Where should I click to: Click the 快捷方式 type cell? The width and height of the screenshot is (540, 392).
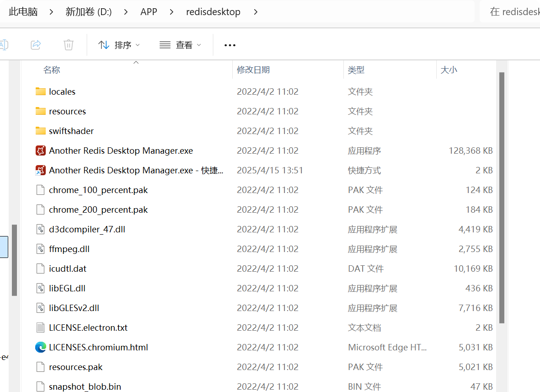point(364,170)
